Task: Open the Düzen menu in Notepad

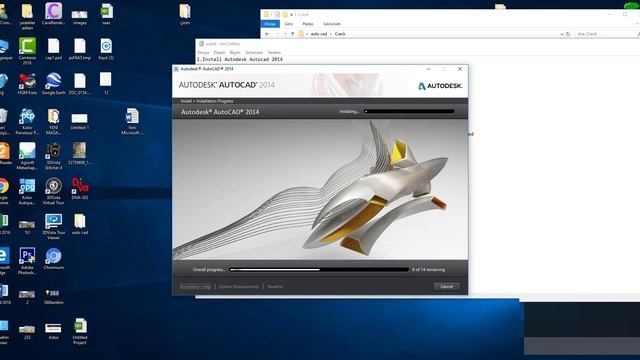Action: (219, 52)
